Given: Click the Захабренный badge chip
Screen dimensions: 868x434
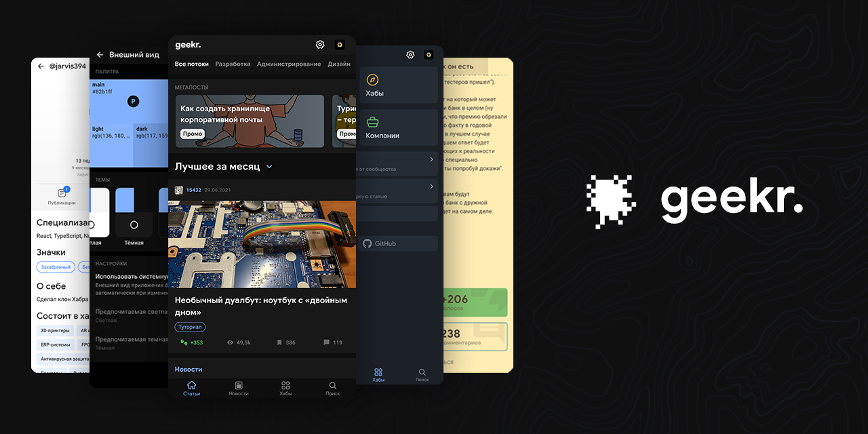Looking at the screenshot, I should [x=56, y=267].
